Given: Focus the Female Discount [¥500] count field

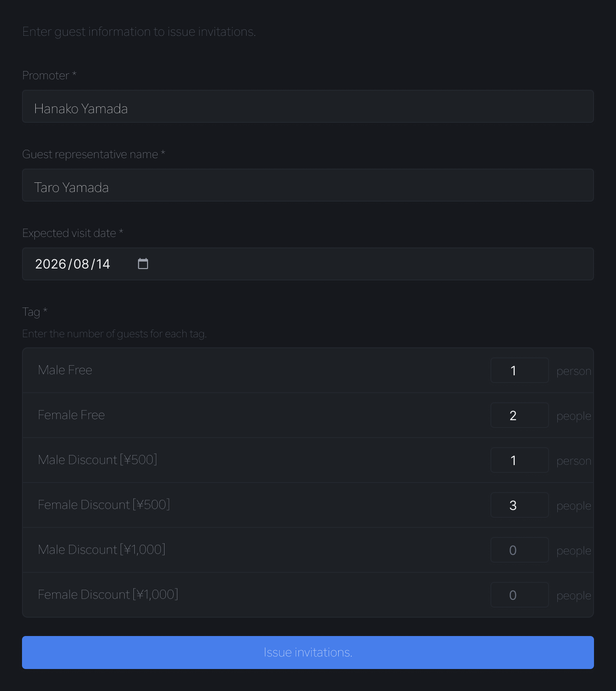Looking at the screenshot, I should pyautogui.click(x=519, y=505).
